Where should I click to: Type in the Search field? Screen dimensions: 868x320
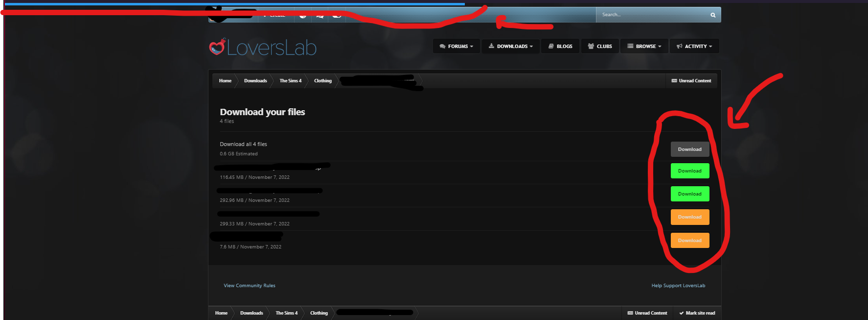pyautogui.click(x=651, y=15)
